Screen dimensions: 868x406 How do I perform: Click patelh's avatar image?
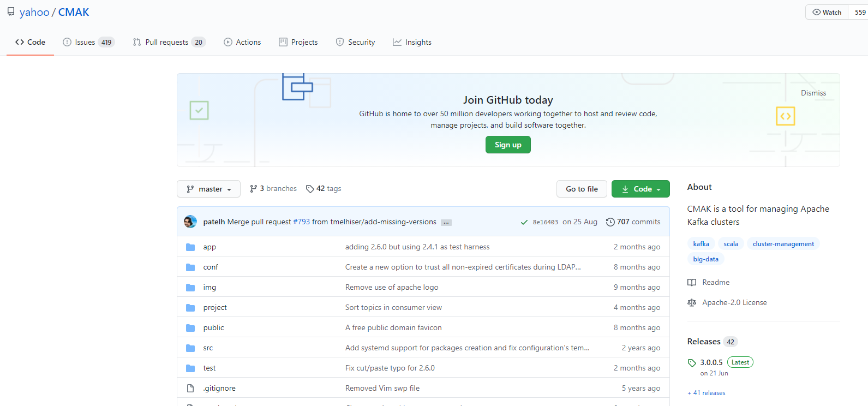tap(190, 222)
